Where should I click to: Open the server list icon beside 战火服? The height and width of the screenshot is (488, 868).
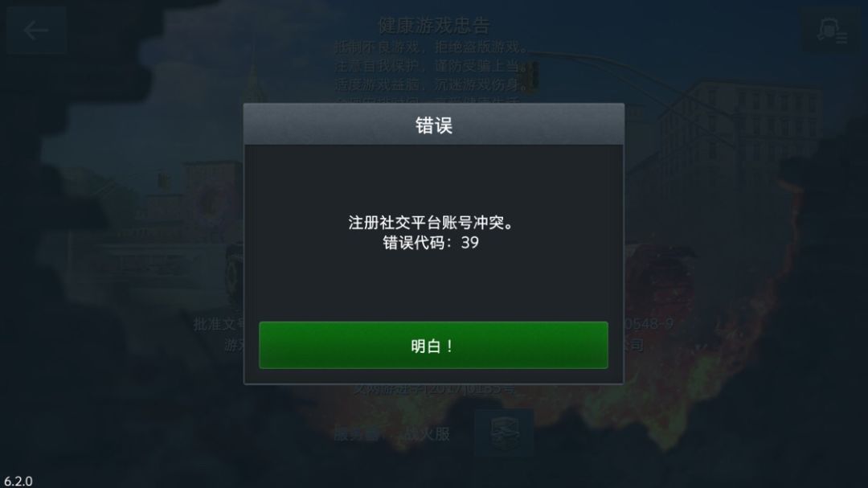(504, 433)
